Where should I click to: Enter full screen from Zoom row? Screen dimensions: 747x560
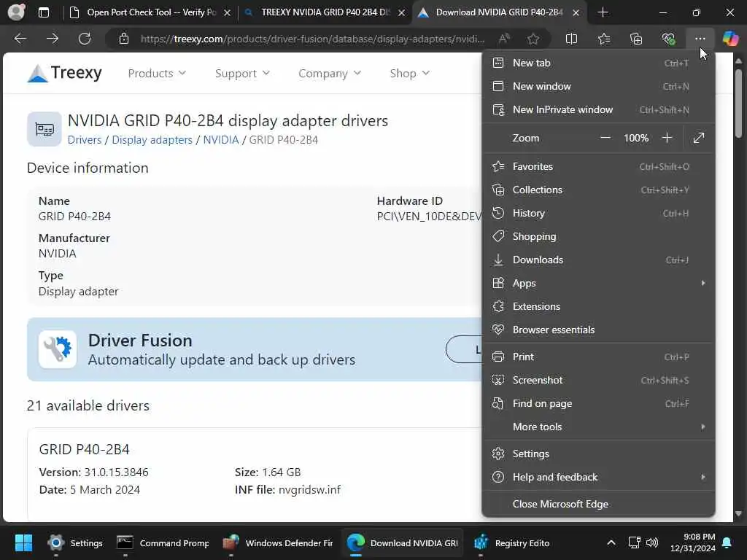tap(699, 138)
